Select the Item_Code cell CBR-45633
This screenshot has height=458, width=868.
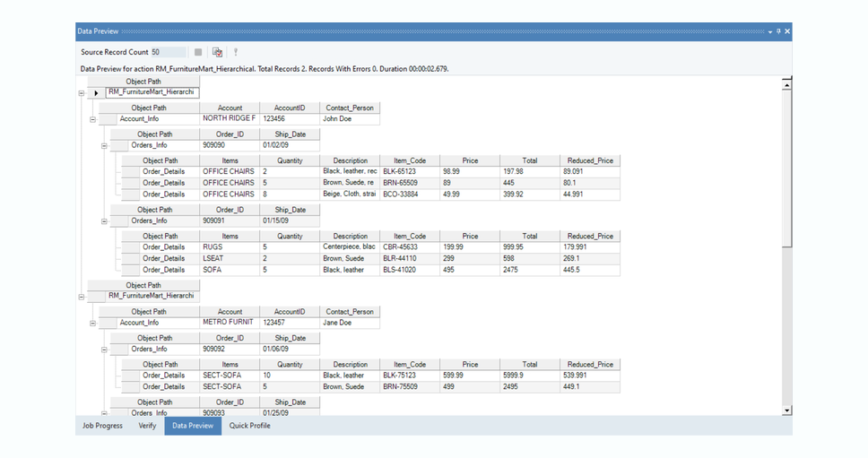coord(410,247)
